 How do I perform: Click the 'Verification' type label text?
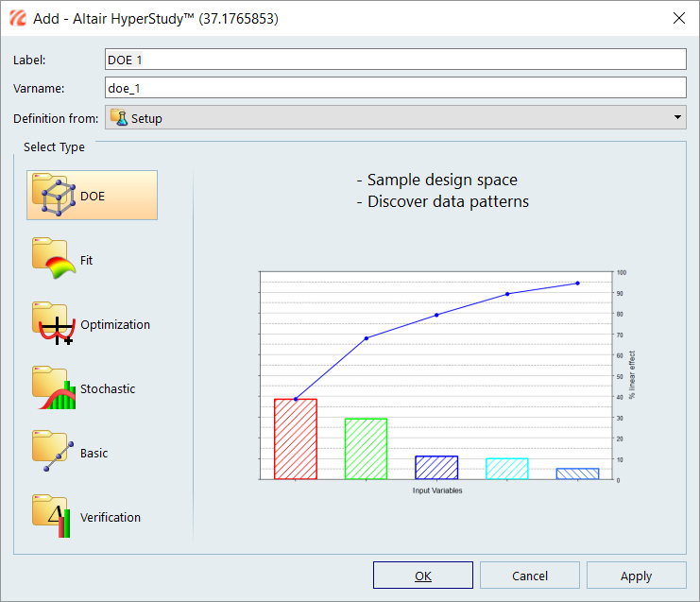(111, 517)
